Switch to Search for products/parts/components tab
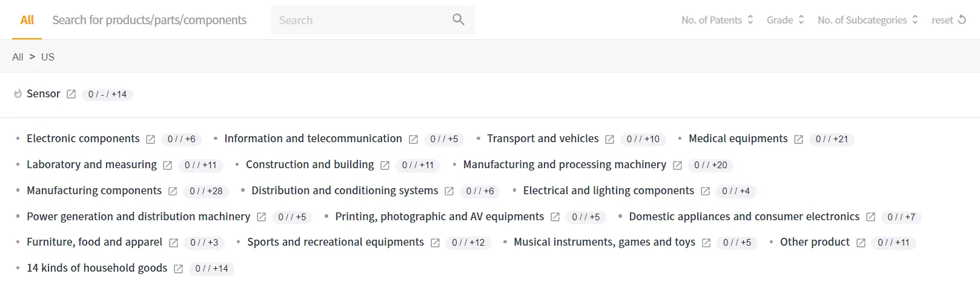 pos(149,20)
